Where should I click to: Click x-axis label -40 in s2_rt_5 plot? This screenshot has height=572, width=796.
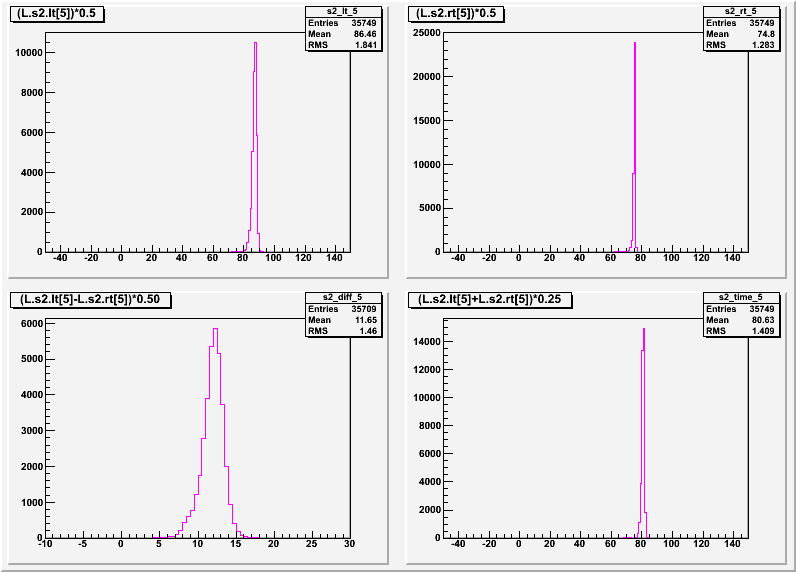click(x=458, y=258)
